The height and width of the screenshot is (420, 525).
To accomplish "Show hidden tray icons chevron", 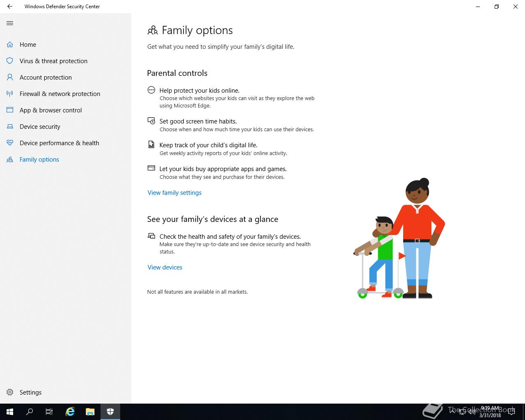I will (x=452, y=412).
